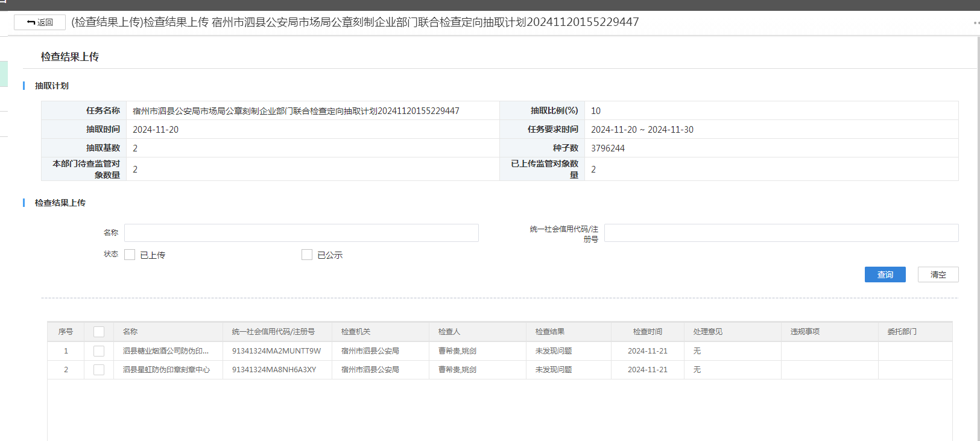Click inspector 曹希贵,姚剑 in row 2
The height and width of the screenshot is (441, 980).
coord(457,370)
